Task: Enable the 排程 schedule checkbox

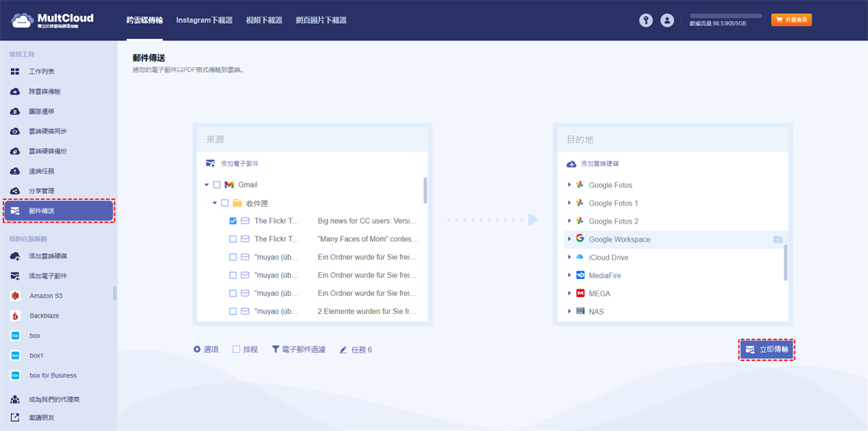Action: (x=237, y=349)
